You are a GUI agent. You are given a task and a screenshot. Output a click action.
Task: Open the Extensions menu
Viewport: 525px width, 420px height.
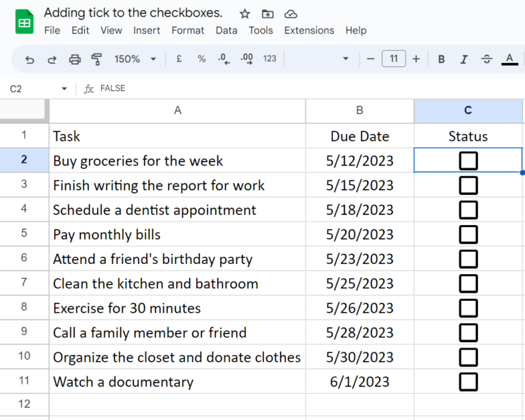click(x=309, y=30)
